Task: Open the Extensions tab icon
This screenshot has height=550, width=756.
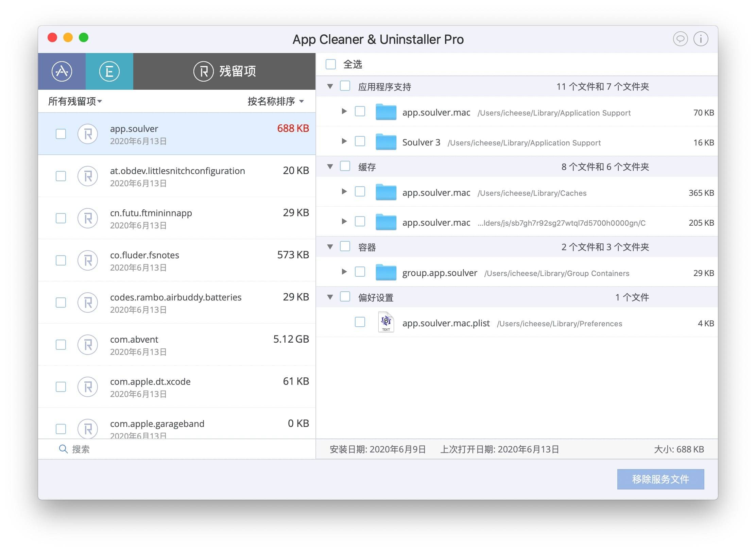Action: click(109, 71)
